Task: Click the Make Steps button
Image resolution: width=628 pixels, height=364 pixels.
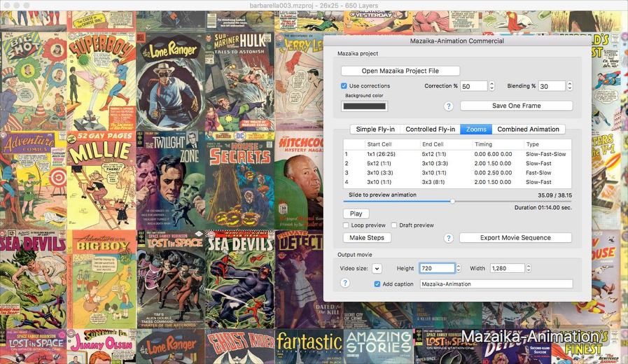Action: (x=367, y=237)
